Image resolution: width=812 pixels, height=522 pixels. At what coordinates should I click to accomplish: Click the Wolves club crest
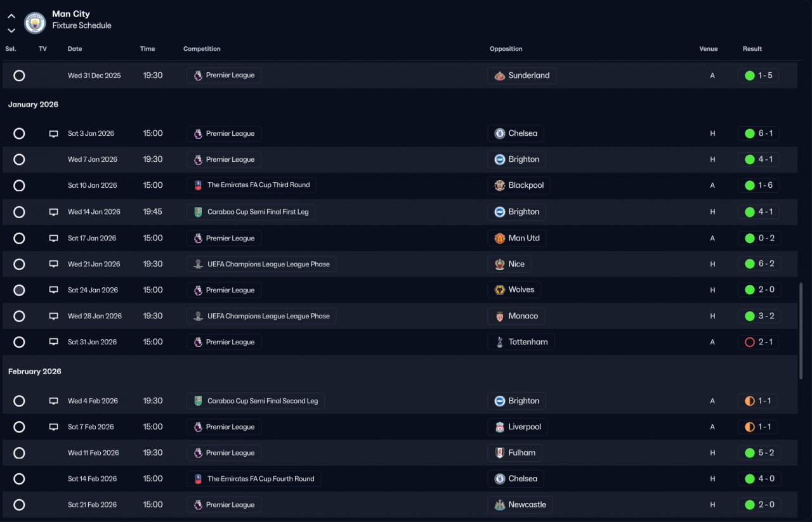point(500,290)
